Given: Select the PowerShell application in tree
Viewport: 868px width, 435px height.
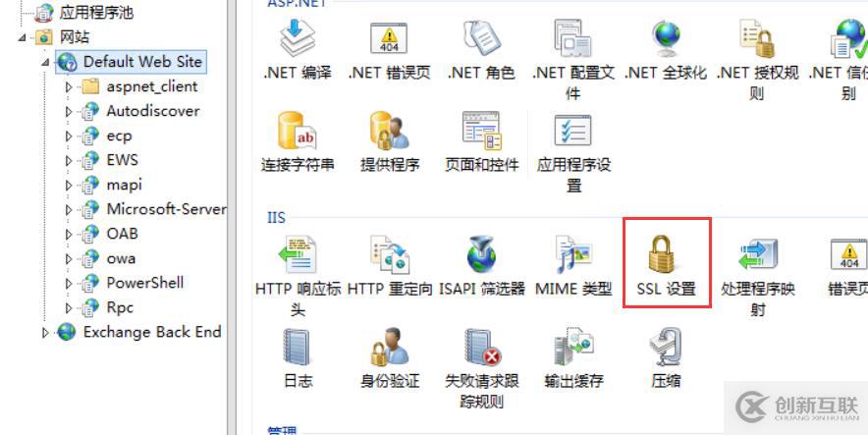Looking at the screenshot, I should coord(144,283).
